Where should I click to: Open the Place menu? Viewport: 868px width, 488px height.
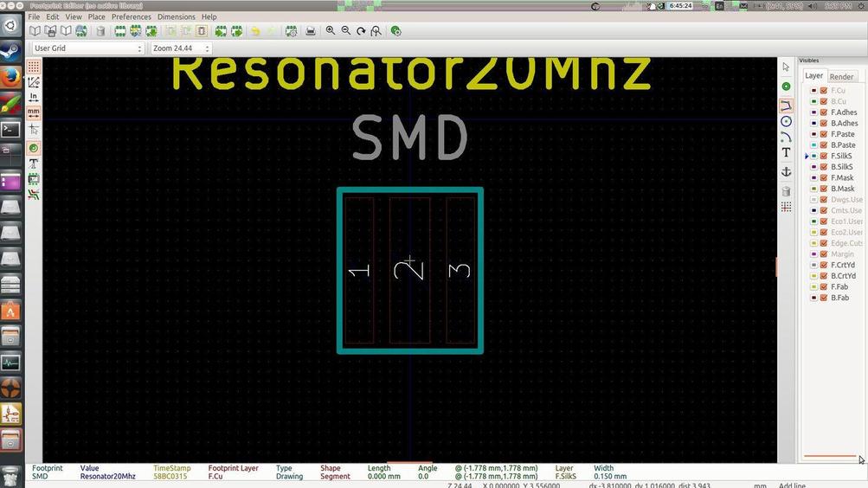pos(96,16)
